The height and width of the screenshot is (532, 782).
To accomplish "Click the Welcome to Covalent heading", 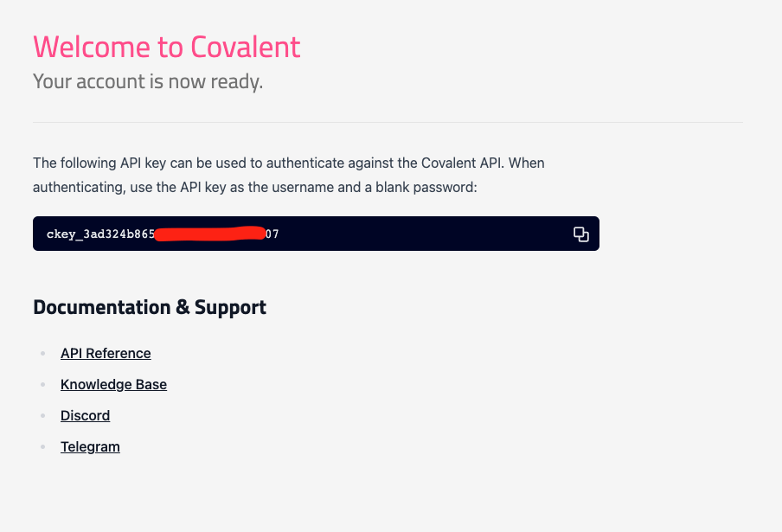I will pyautogui.click(x=166, y=48).
